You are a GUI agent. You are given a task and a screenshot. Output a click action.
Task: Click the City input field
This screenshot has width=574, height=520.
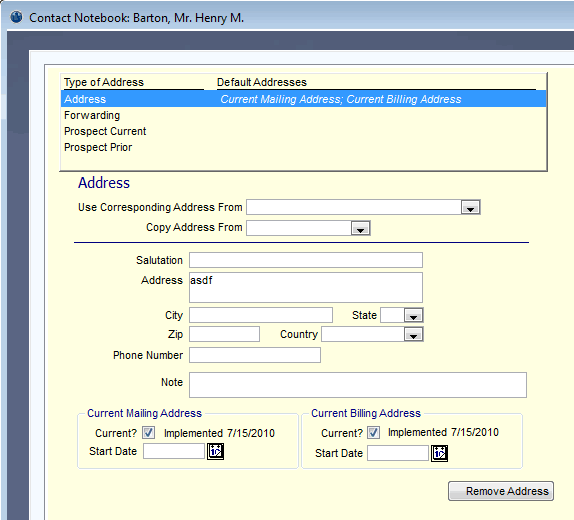tap(261, 315)
